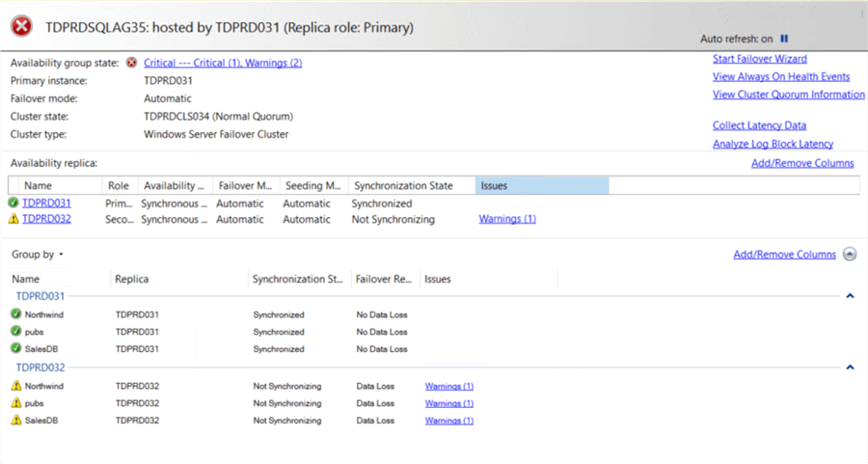Click warning icon next to Northwind on TDPRD032

point(15,386)
